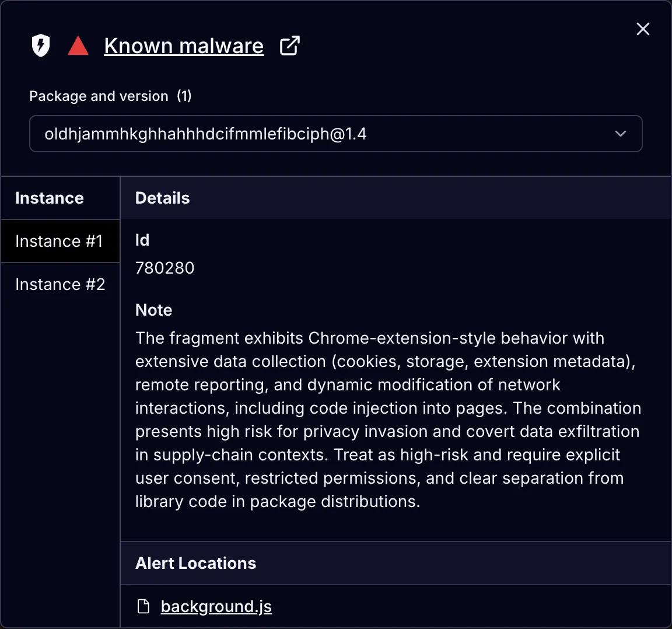Click the Id value 780280

[165, 268]
